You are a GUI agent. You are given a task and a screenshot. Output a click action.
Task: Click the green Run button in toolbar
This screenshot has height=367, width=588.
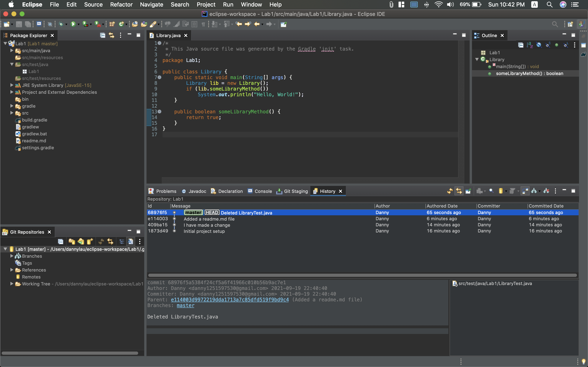pos(73,24)
